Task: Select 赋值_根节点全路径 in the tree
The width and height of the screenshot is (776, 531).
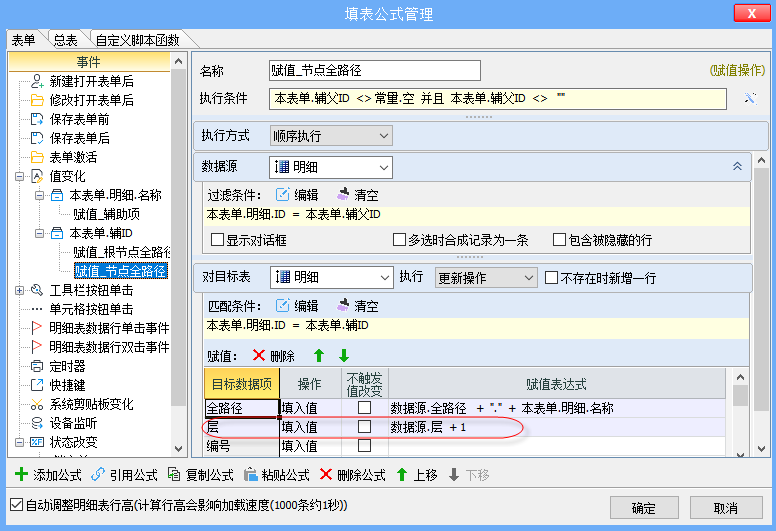Action: pyautogui.click(x=122, y=252)
